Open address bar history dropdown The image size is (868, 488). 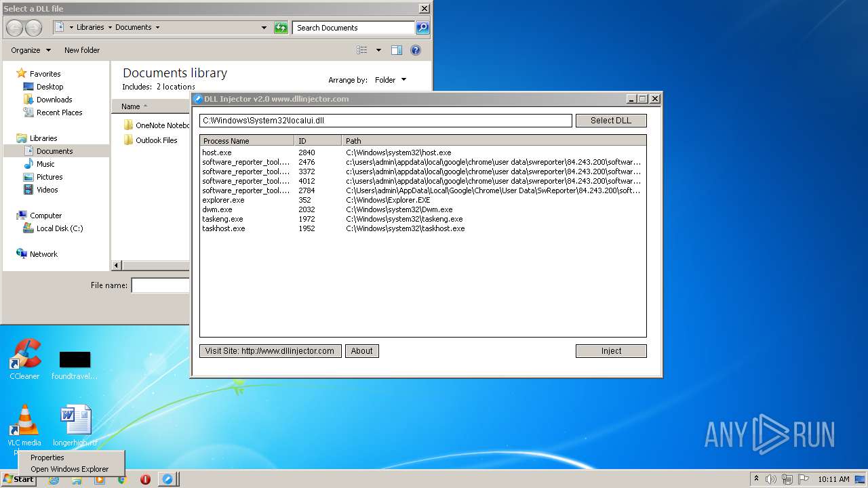264,28
